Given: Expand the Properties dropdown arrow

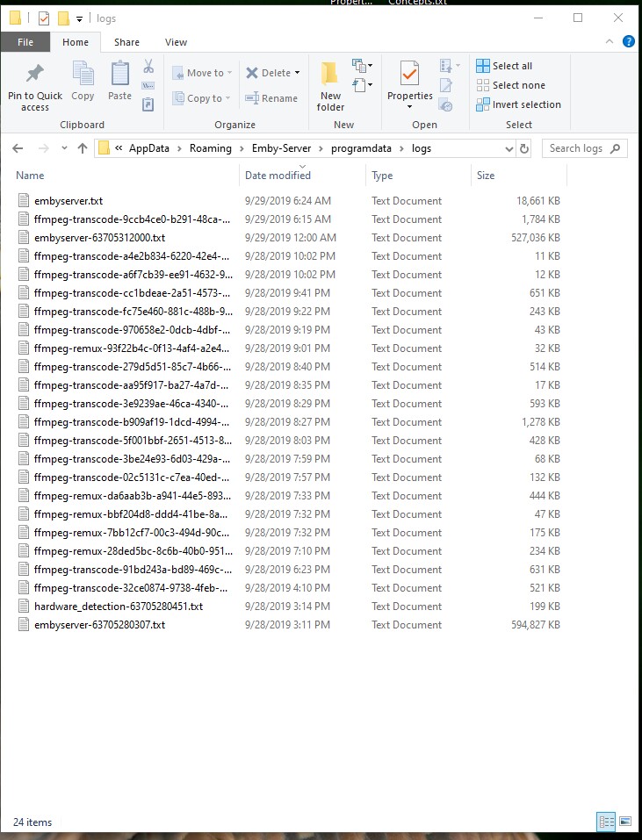Looking at the screenshot, I should (409, 106).
